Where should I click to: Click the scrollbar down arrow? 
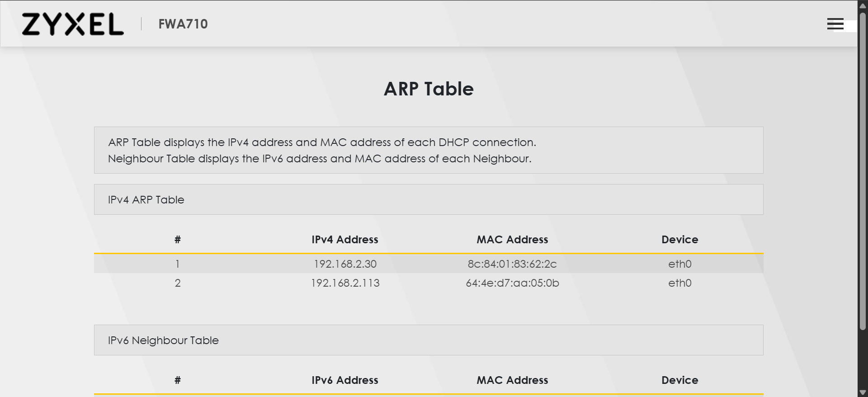[x=863, y=392]
